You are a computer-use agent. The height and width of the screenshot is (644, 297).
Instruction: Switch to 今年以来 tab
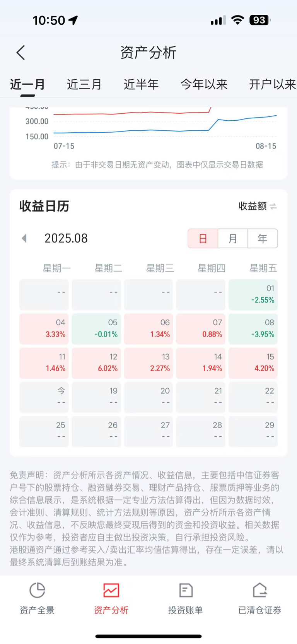pyautogui.click(x=204, y=84)
